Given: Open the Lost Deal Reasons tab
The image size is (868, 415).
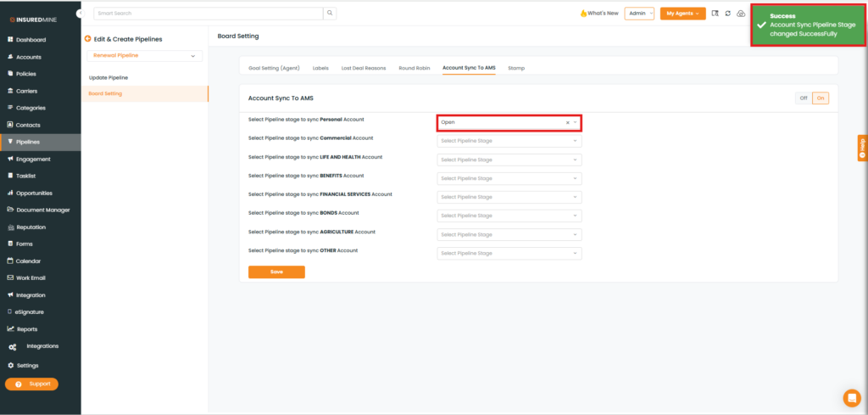Looking at the screenshot, I should click(x=362, y=67).
